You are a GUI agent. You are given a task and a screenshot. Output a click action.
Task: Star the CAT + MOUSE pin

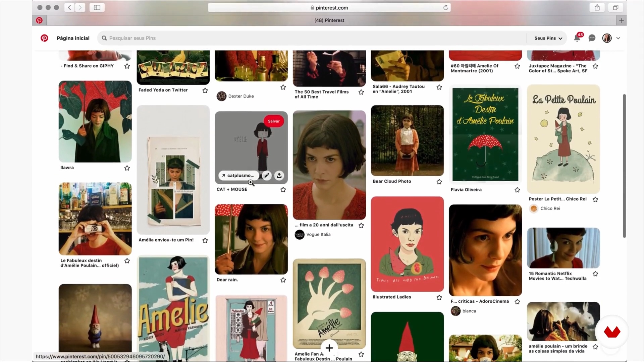(283, 189)
